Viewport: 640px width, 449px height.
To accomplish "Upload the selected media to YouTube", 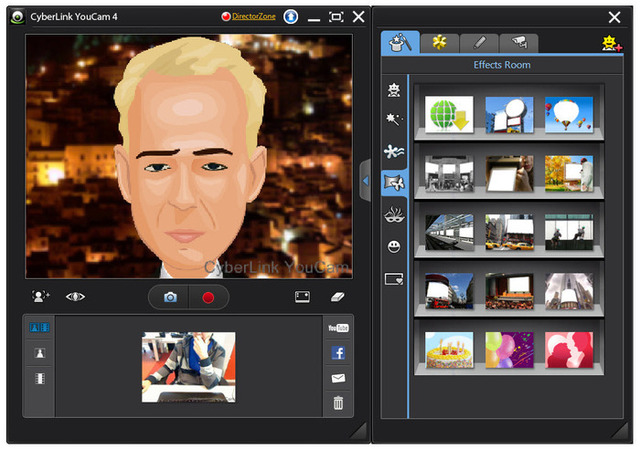I will [x=338, y=328].
